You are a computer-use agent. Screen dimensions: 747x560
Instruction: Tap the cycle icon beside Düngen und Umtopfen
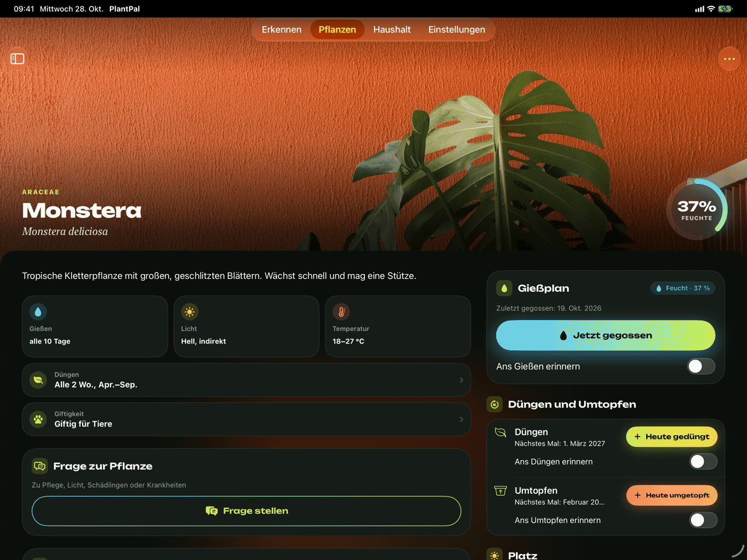coord(495,404)
